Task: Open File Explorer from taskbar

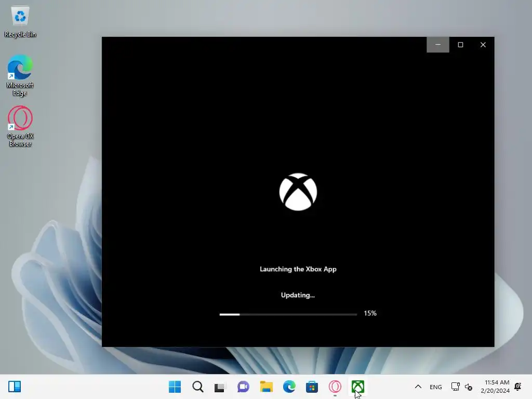Action: (267, 387)
